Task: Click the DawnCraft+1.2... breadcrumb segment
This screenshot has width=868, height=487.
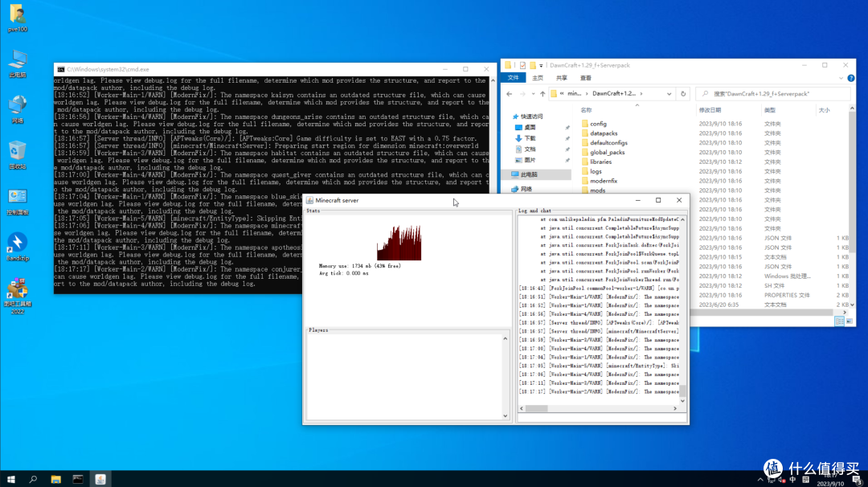Action: tap(614, 93)
